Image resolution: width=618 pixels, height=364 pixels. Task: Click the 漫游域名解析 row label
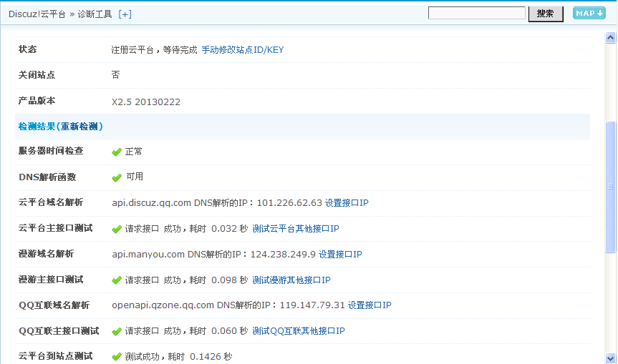(x=46, y=254)
